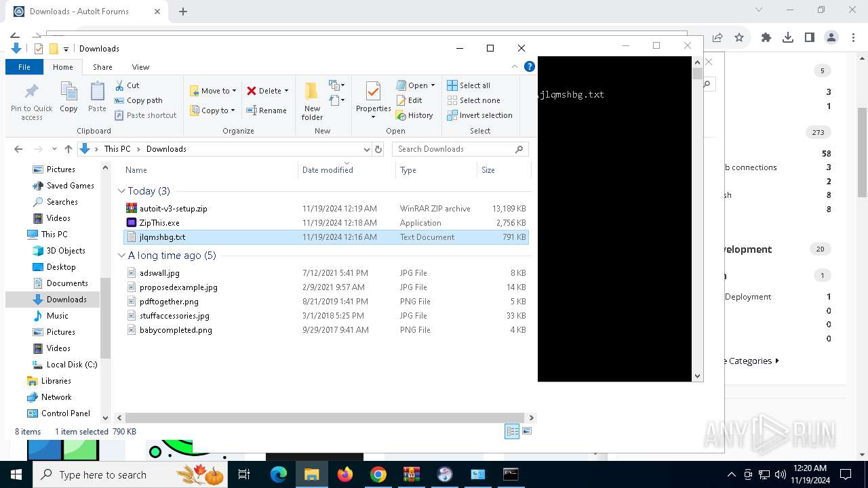This screenshot has width=868, height=488.
Task: Open the Recent locations dropdown arrow
Action: pyautogui.click(x=56, y=149)
